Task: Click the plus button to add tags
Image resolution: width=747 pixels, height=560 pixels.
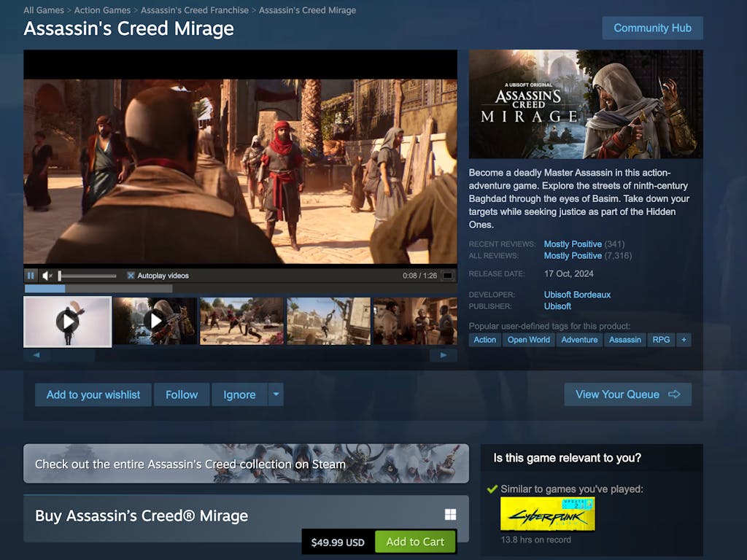Action: pos(684,340)
